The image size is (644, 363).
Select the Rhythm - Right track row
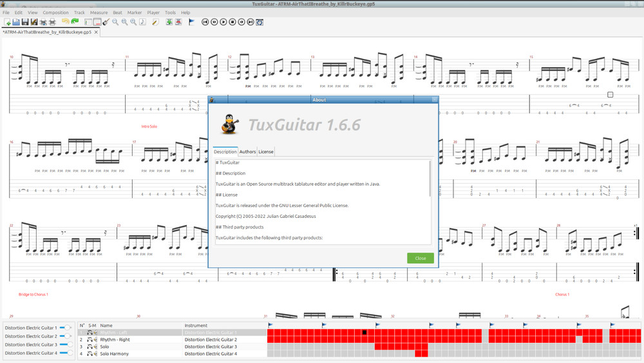[x=173, y=340]
